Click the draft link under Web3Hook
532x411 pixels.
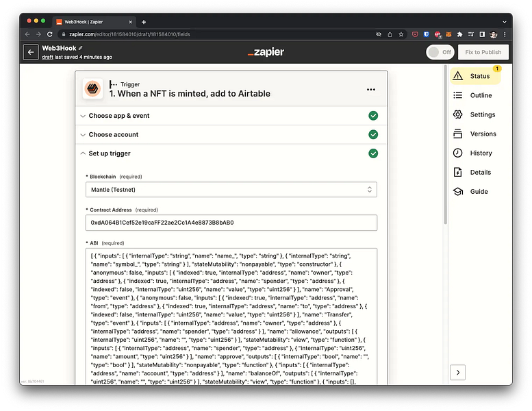coord(47,57)
